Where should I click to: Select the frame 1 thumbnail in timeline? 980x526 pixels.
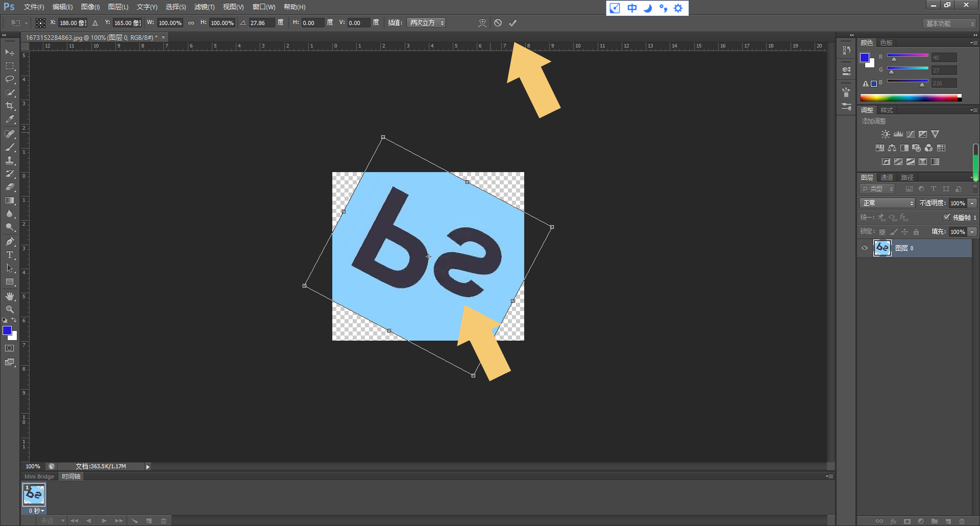click(34, 494)
